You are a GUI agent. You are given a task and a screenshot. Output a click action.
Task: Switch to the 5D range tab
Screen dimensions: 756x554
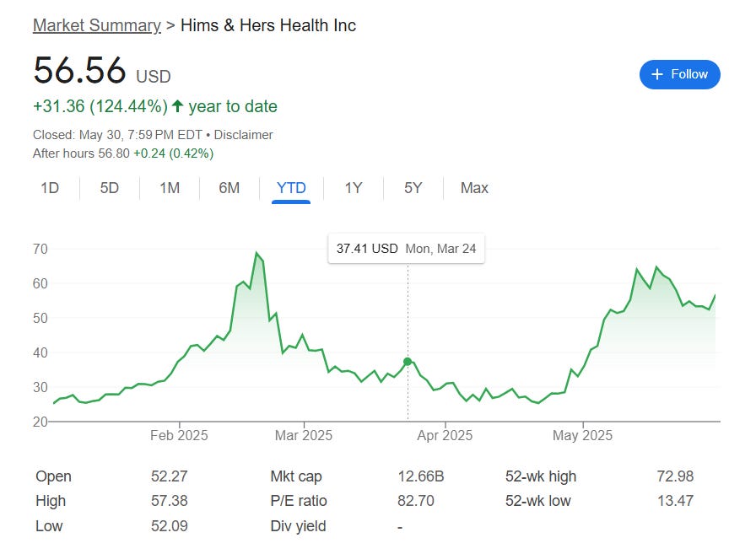tap(110, 188)
